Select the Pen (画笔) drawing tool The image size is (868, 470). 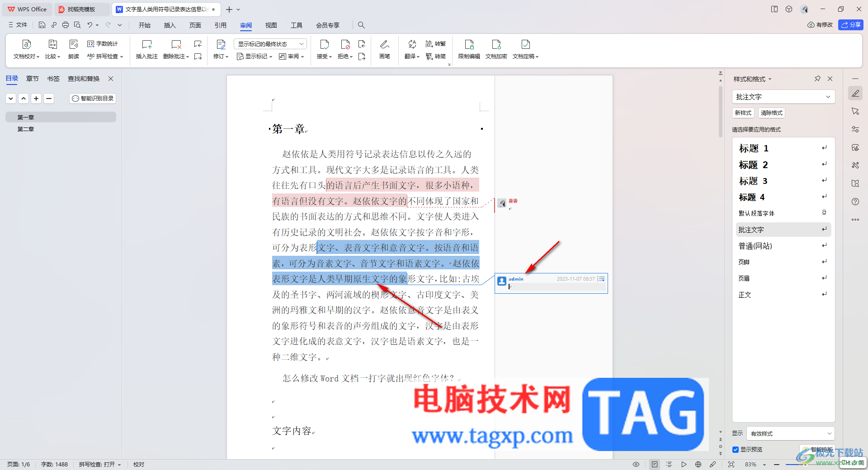pos(384,49)
